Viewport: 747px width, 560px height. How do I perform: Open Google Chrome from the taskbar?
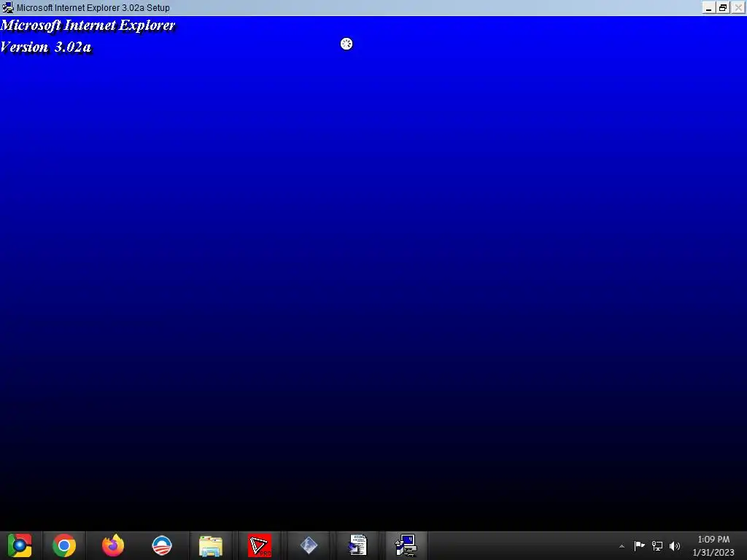(64, 545)
